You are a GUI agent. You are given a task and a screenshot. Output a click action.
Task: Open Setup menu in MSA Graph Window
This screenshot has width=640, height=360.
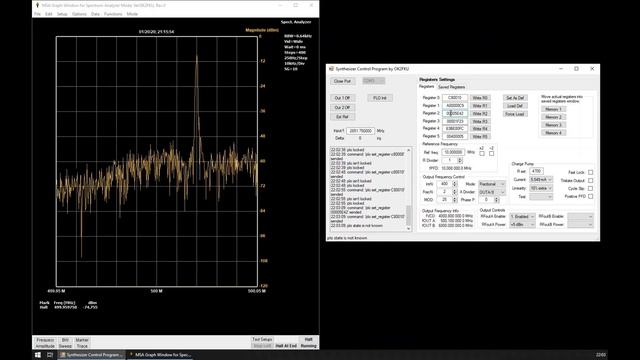tap(62, 14)
